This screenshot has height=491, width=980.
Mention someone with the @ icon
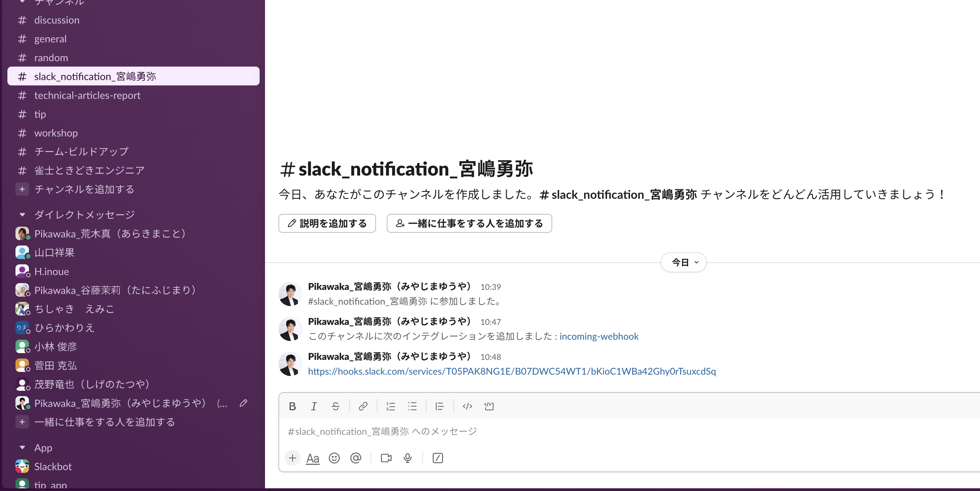(356, 458)
